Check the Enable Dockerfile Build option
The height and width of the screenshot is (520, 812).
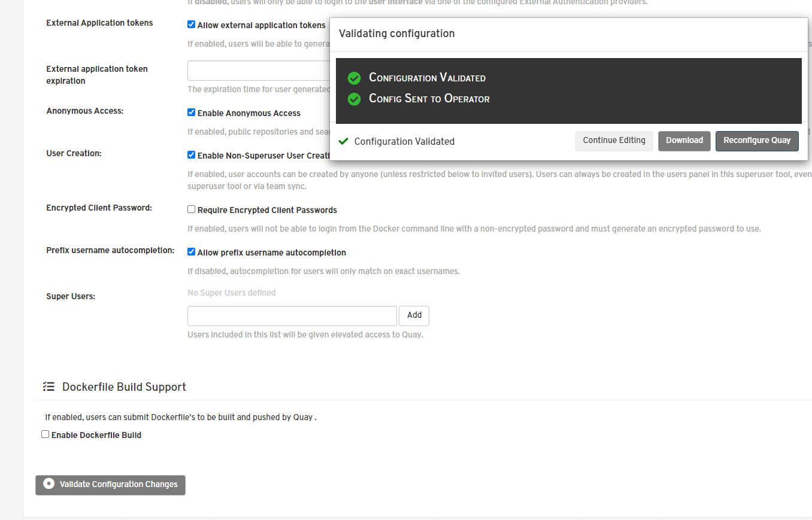(x=45, y=434)
